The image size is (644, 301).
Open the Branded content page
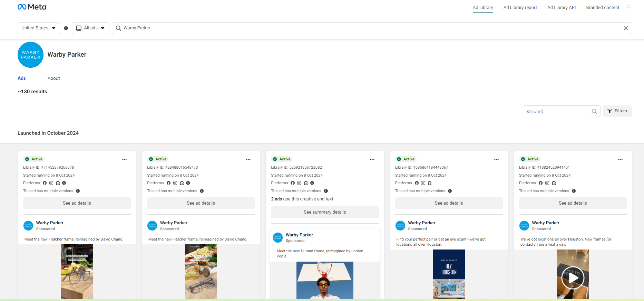click(603, 8)
